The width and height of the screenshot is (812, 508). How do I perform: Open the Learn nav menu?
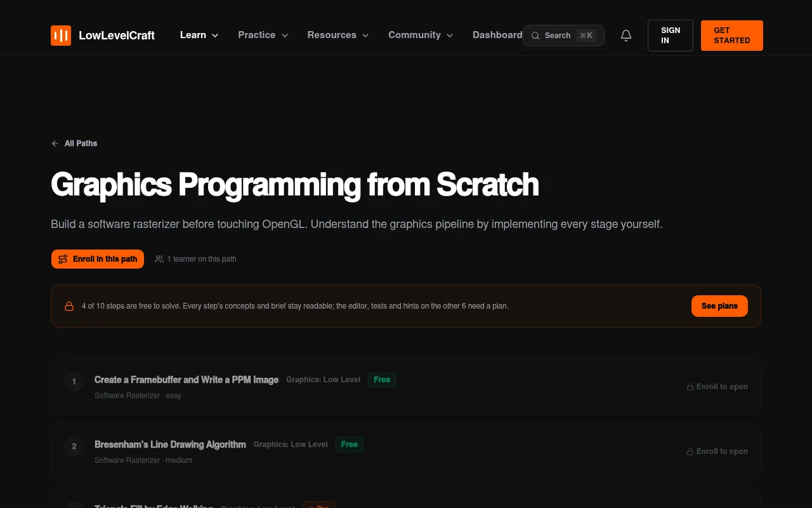click(199, 35)
